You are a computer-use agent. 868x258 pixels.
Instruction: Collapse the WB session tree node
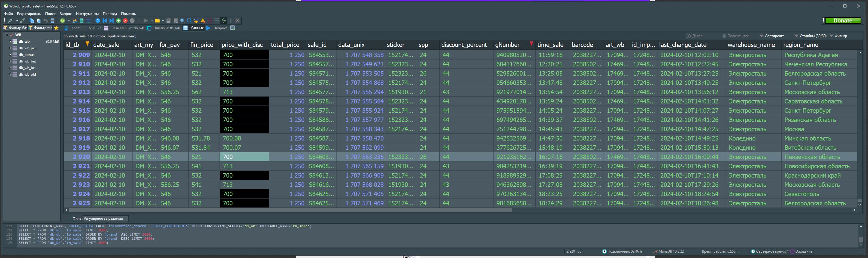pos(6,35)
